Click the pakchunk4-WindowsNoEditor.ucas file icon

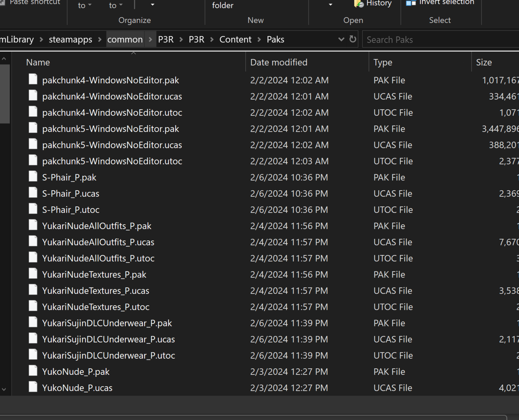pyautogui.click(x=33, y=96)
